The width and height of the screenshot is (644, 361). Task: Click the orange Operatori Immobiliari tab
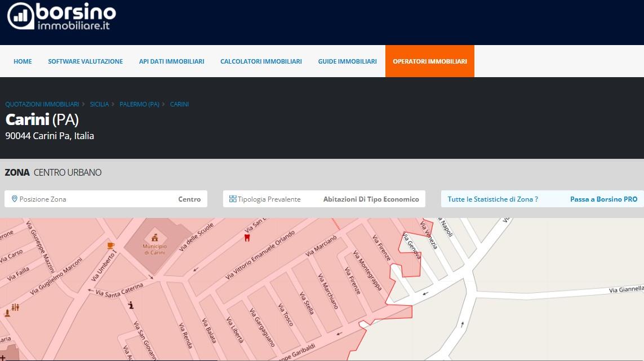coord(429,61)
